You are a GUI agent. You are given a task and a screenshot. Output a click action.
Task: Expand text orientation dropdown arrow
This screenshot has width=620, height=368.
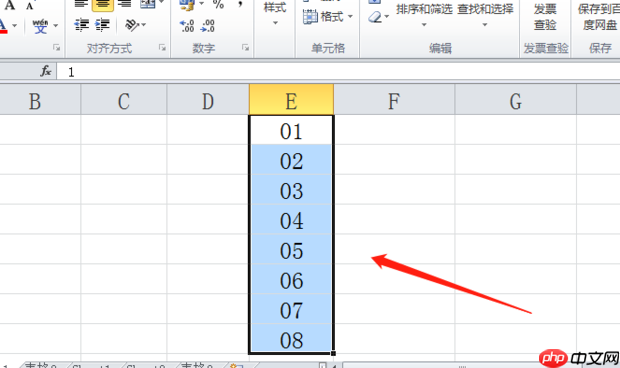[144, 25]
